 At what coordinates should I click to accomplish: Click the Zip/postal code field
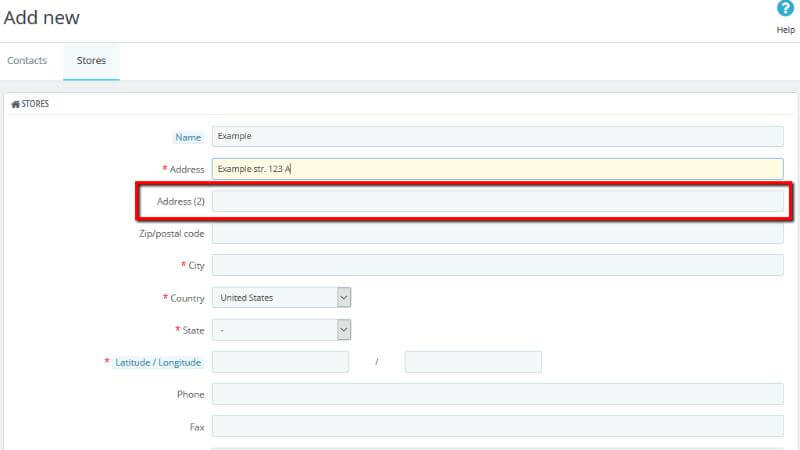point(497,233)
